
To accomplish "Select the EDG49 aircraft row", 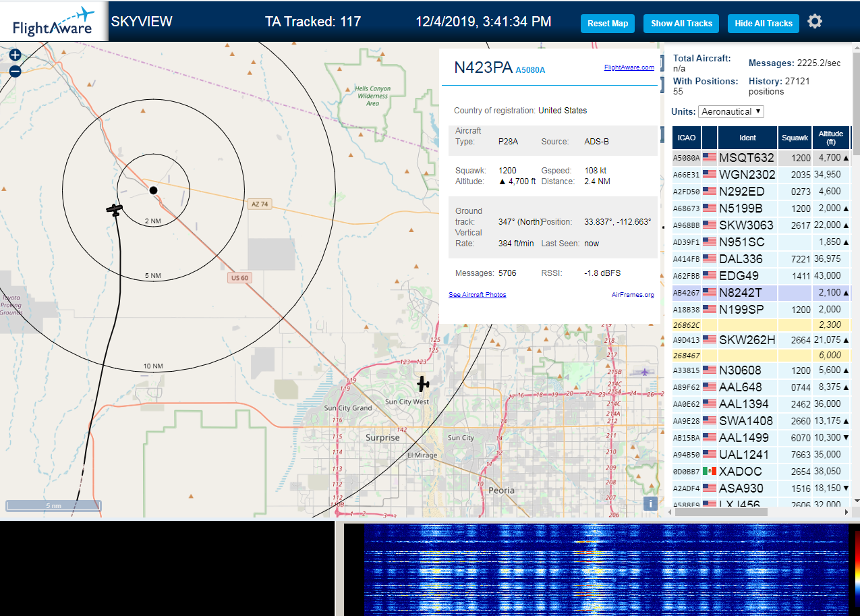I will (x=761, y=275).
